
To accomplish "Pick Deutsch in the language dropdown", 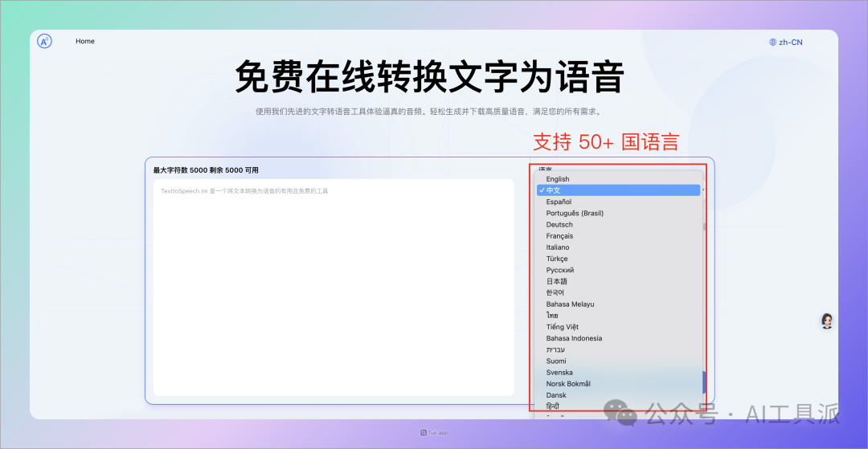I will 618,225.
